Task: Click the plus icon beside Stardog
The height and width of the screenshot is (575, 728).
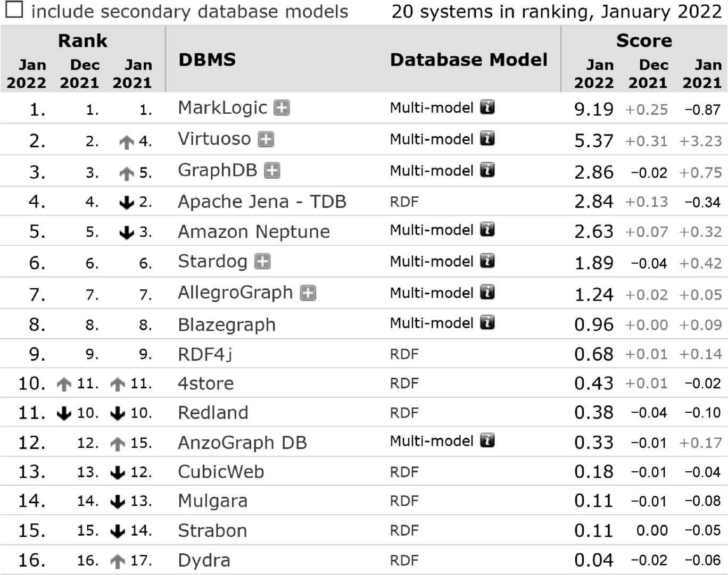Action: (x=262, y=262)
